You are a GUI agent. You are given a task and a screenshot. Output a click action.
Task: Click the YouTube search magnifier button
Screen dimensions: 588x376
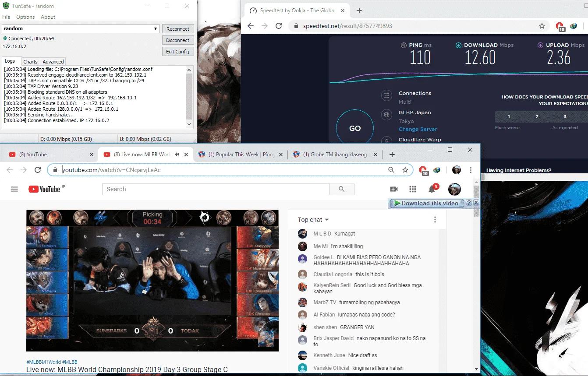[342, 189]
